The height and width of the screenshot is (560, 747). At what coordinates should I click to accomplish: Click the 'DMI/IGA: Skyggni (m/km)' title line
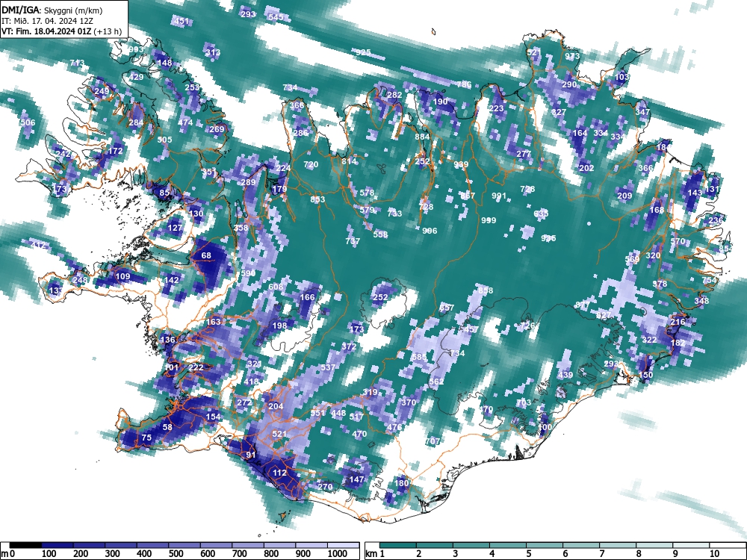(52, 10)
